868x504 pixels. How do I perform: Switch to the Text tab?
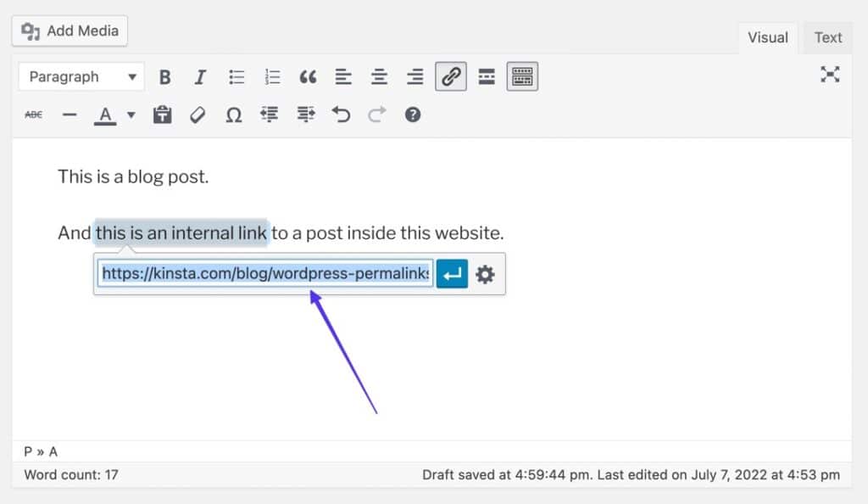click(827, 37)
